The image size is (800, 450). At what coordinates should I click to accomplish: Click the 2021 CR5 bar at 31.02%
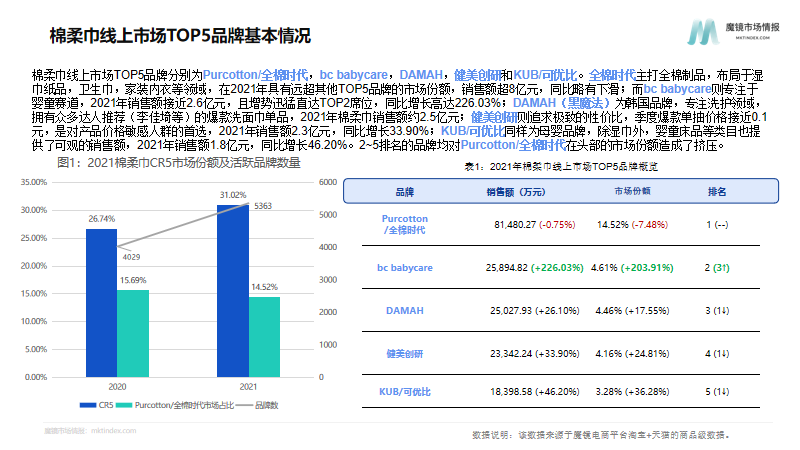(x=233, y=291)
